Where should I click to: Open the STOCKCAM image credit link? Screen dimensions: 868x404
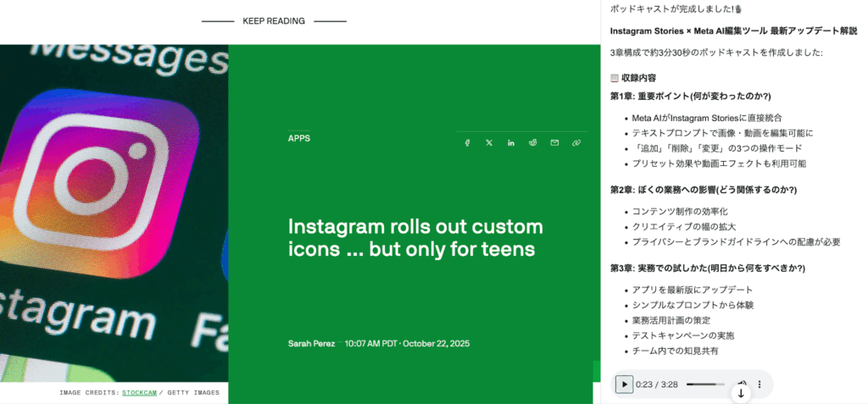139,392
